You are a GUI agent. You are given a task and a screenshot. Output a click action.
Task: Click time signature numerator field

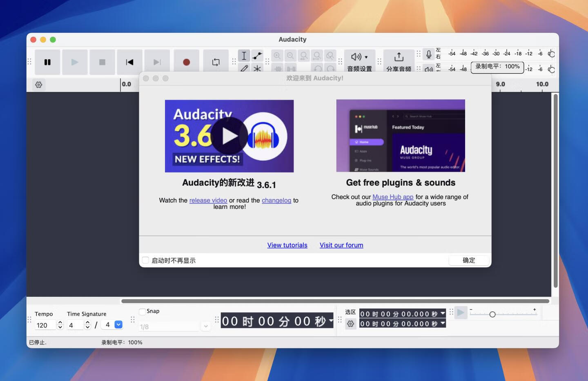(76, 325)
